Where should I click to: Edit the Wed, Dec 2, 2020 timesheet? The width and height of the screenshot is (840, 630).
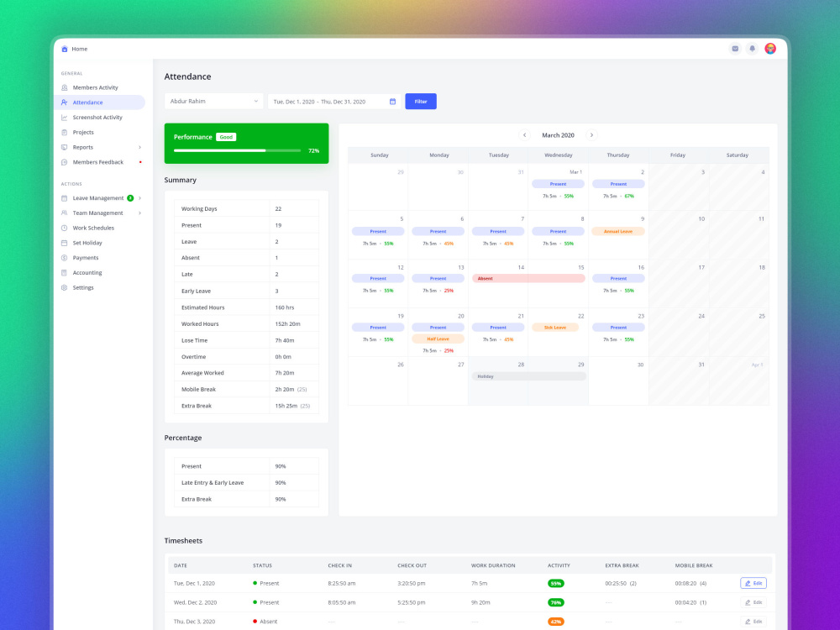(753, 602)
